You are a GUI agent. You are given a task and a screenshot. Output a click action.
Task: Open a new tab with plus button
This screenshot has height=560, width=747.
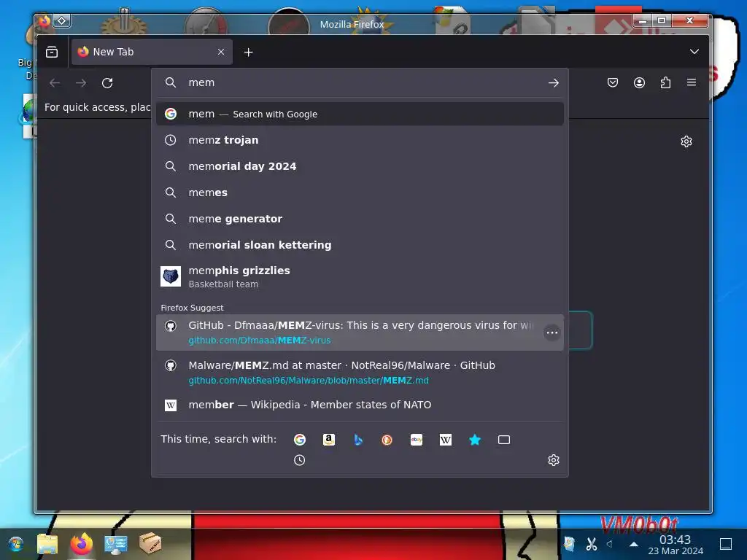coord(248,52)
